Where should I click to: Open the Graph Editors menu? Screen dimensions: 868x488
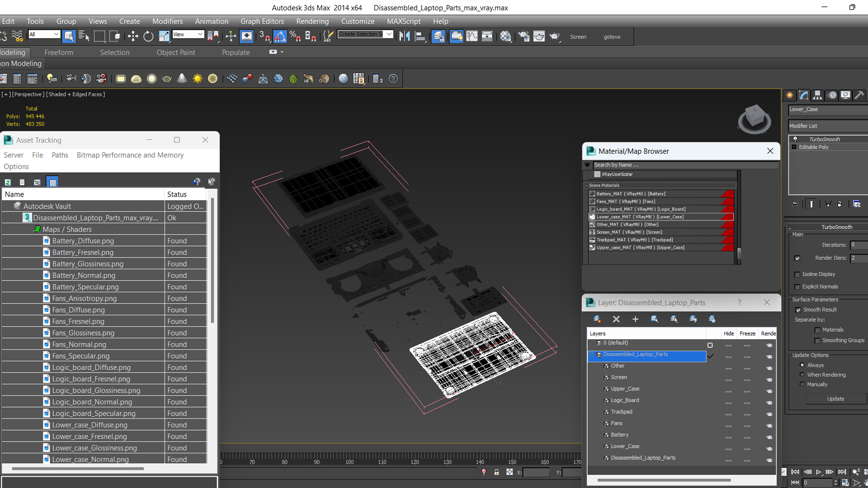tap(262, 21)
